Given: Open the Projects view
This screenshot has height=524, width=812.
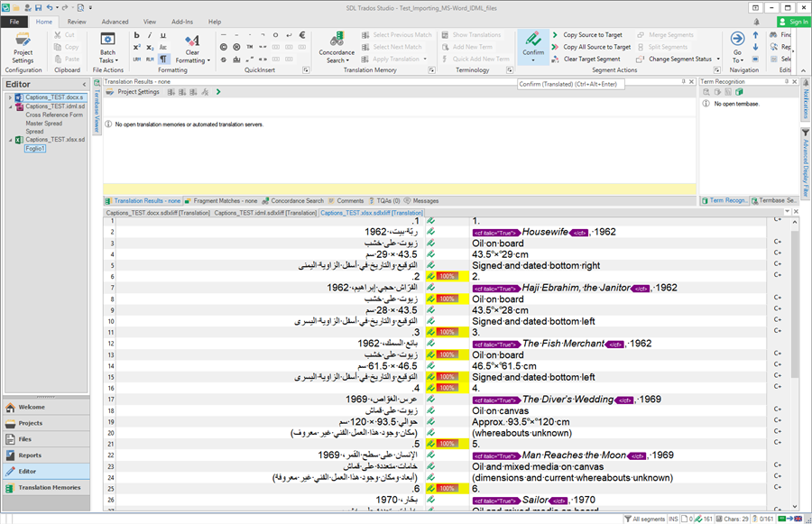Looking at the screenshot, I should (46, 423).
